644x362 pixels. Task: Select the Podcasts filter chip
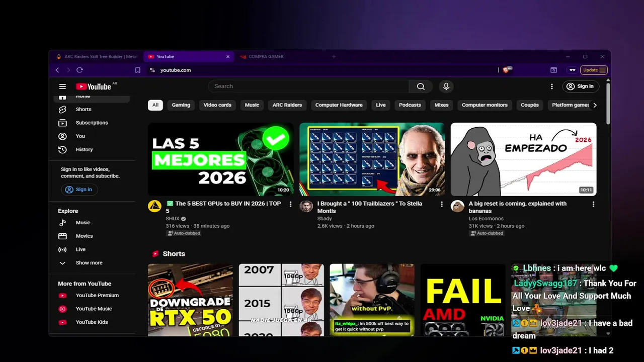tap(410, 105)
